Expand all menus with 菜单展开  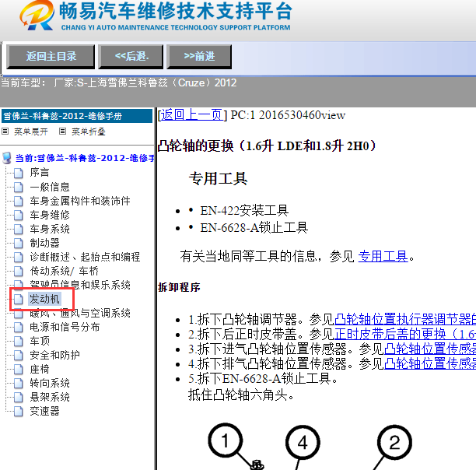pos(30,132)
